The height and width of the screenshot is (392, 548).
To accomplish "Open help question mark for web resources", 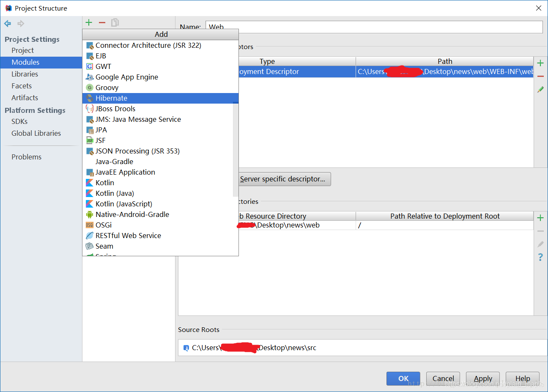I will click(540, 257).
